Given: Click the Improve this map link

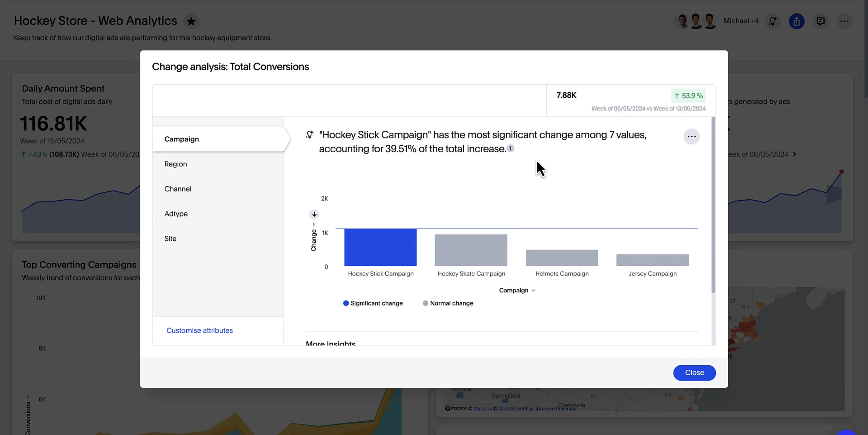Looking at the screenshot, I should click(555, 408).
